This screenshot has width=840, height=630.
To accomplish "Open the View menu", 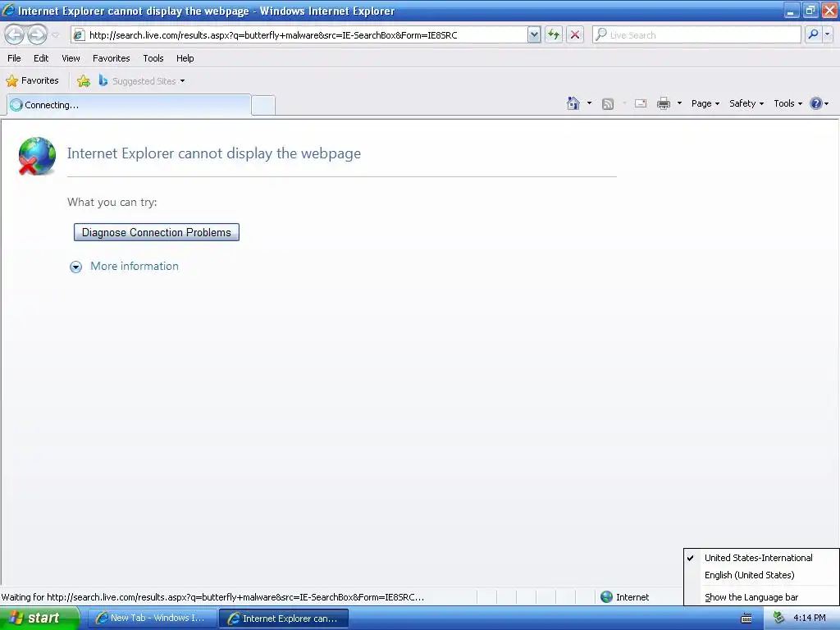I will pos(71,58).
